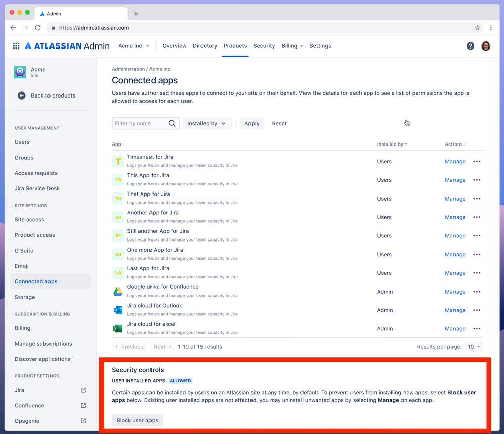Screen dimensions: 504x434
Task: Open the Atlassian app switcher grid icon
Action: 16,45
